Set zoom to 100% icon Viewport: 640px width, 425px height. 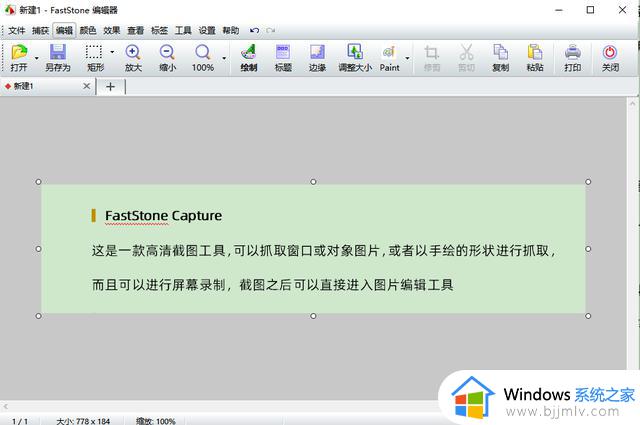202,52
